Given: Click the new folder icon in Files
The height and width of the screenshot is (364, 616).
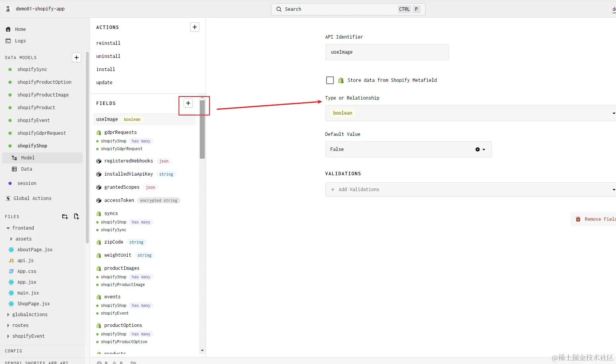Looking at the screenshot, I should (65, 217).
